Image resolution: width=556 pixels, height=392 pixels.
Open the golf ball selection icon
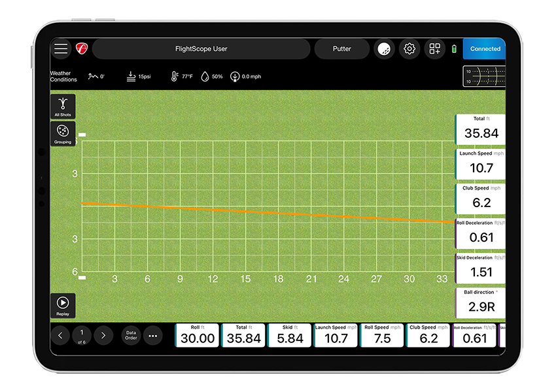click(x=384, y=49)
